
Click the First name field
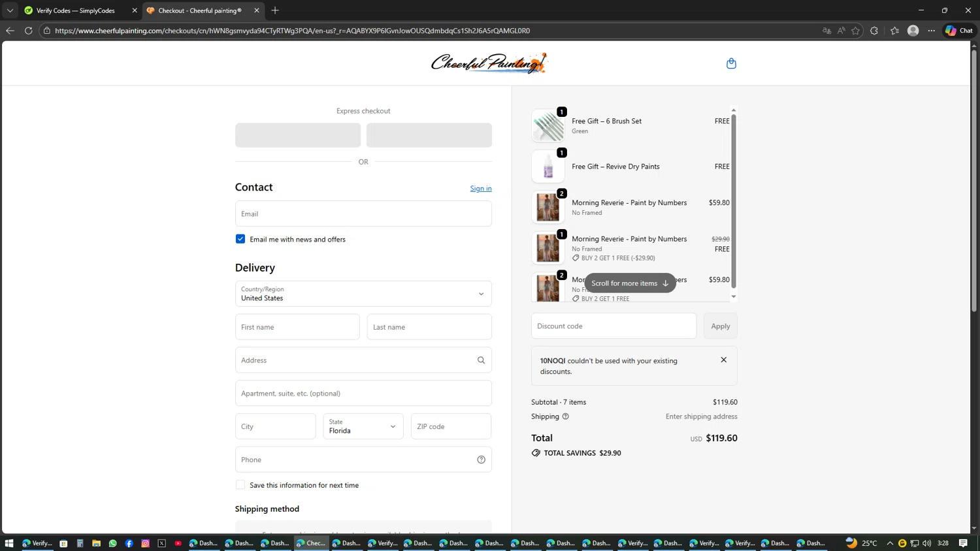click(x=297, y=327)
